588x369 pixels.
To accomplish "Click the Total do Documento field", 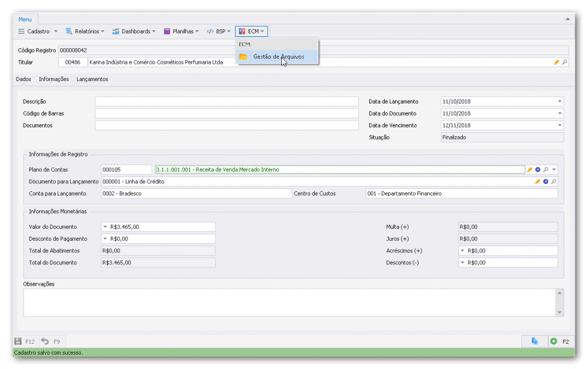I will (x=158, y=263).
